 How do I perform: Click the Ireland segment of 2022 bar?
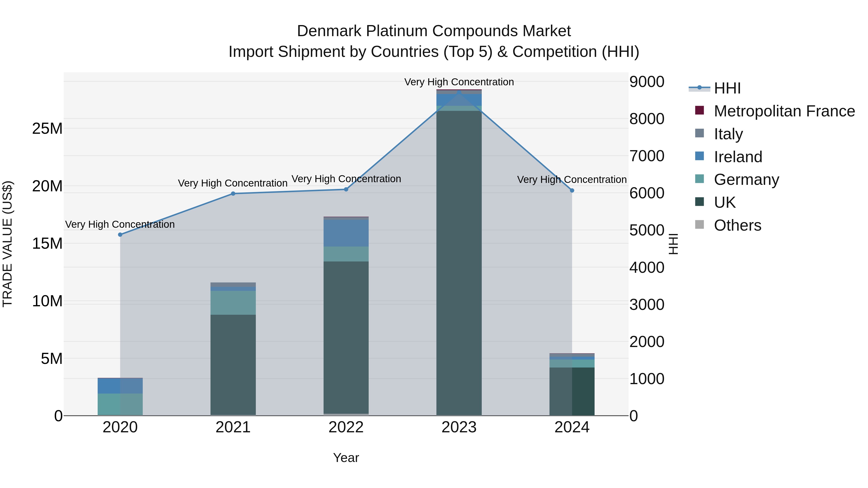coord(346,233)
